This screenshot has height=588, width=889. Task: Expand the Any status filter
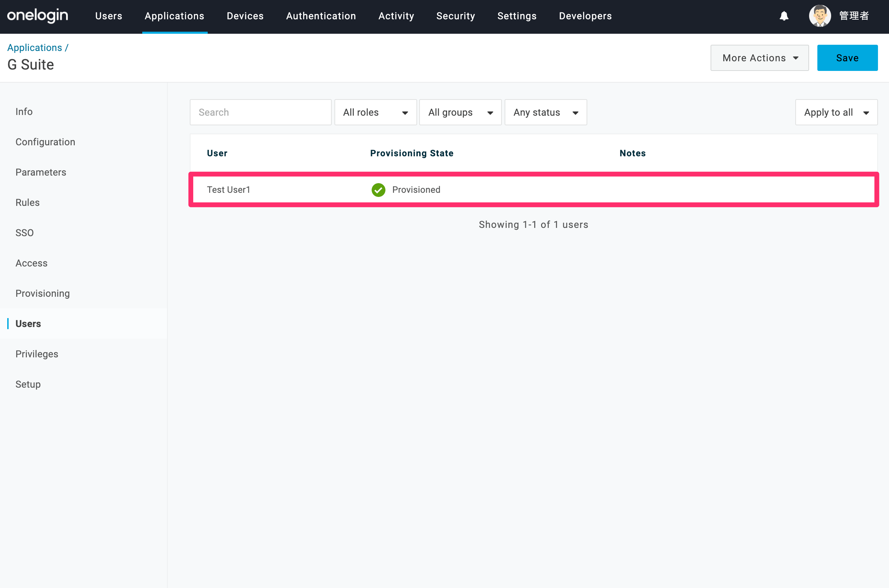coord(546,112)
